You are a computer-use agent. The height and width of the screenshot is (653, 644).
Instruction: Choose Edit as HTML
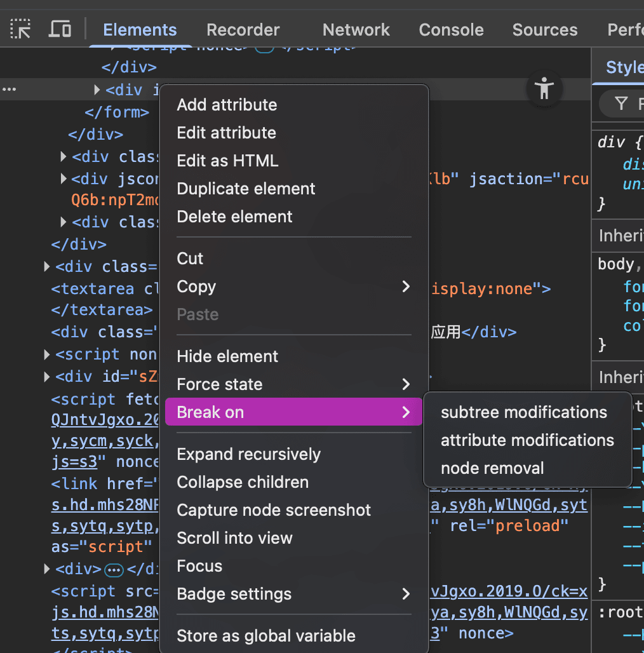(227, 161)
